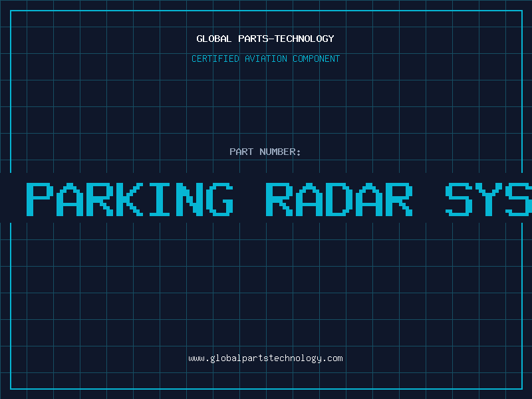Open the www.globalpartstechnology.com link
Viewport: 532px width, 399px height.
pyautogui.click(x=265, y=358)
